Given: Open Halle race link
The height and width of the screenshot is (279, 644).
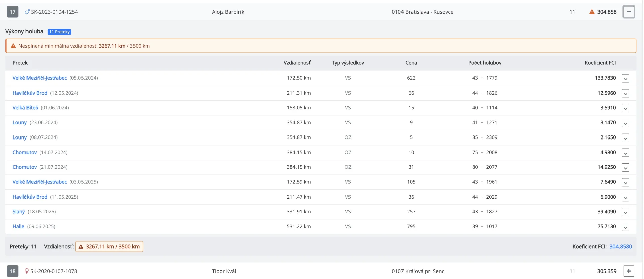Looking at the screenshot, I should [x=18, y=226].
